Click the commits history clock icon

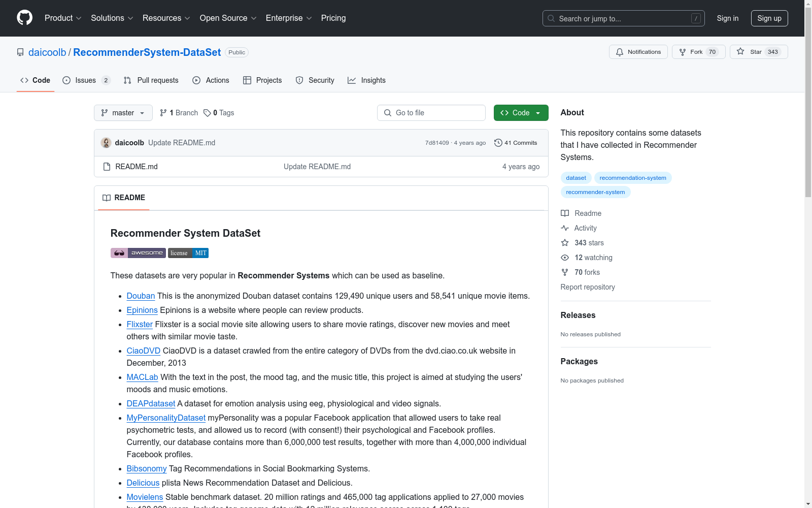pos(498,143)
